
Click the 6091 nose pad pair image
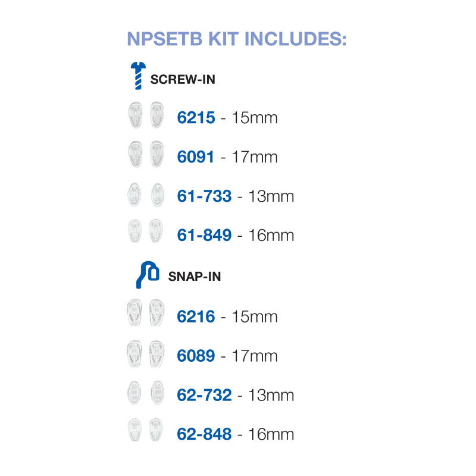pyautogui.click(x=146, y=154)
